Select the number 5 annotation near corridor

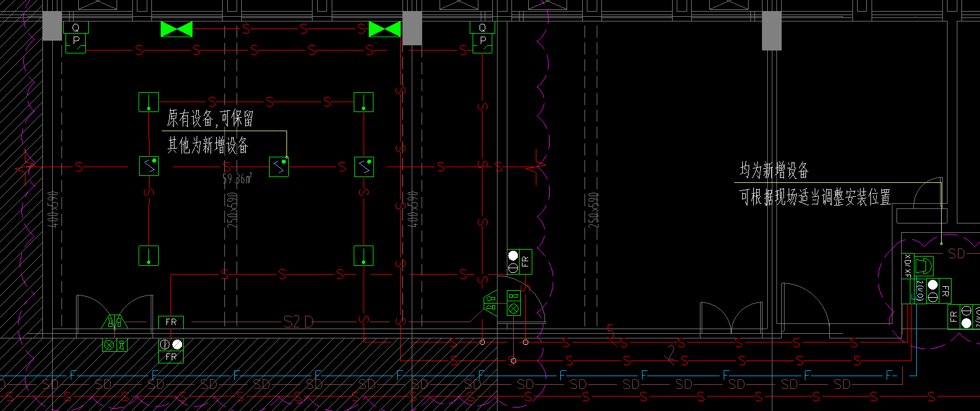click(610, 331)
